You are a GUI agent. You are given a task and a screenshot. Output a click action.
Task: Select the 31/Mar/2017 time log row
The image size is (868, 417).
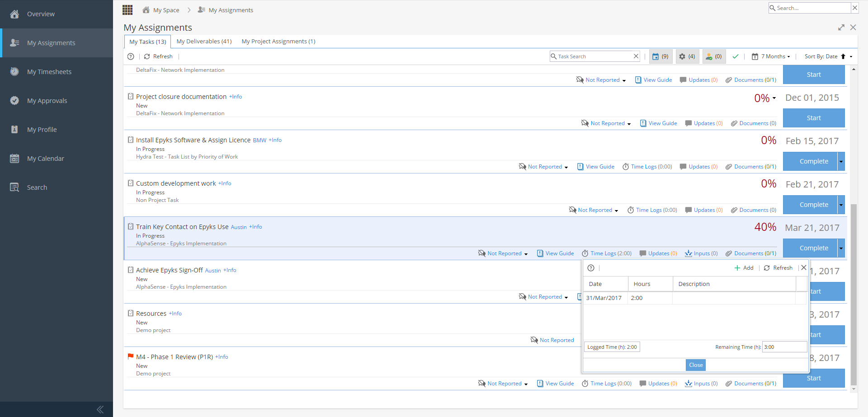coord(695,298)
